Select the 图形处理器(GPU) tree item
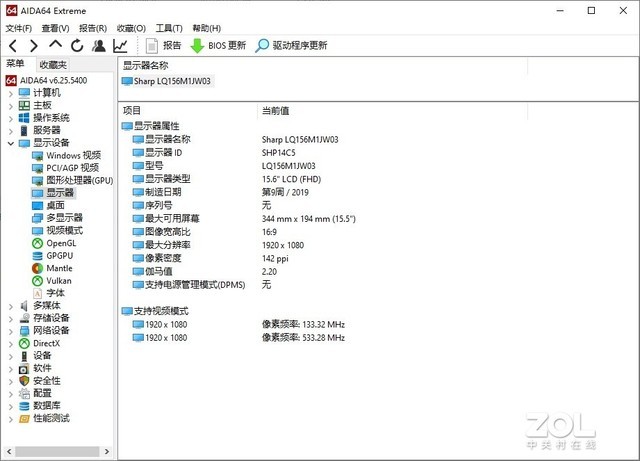Image resolution: width=640 pixels, height=461 pixels. pos(73,180)
